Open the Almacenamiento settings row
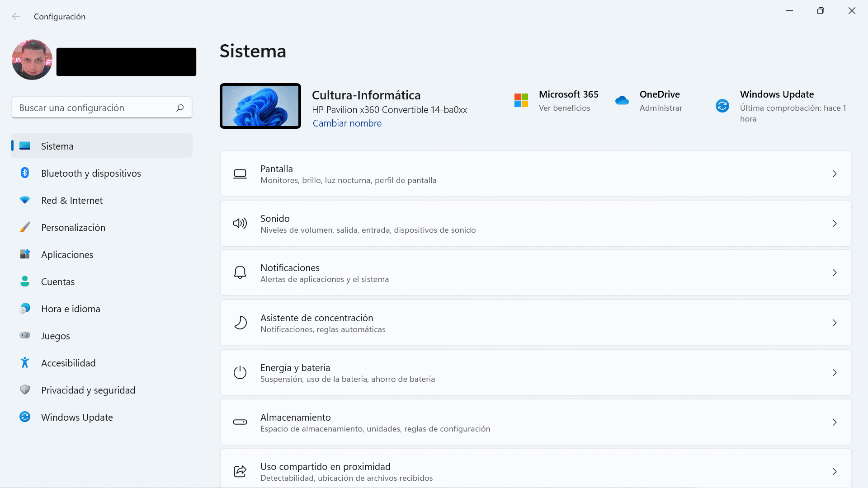The image size is (868, 488). click(536, 422)
